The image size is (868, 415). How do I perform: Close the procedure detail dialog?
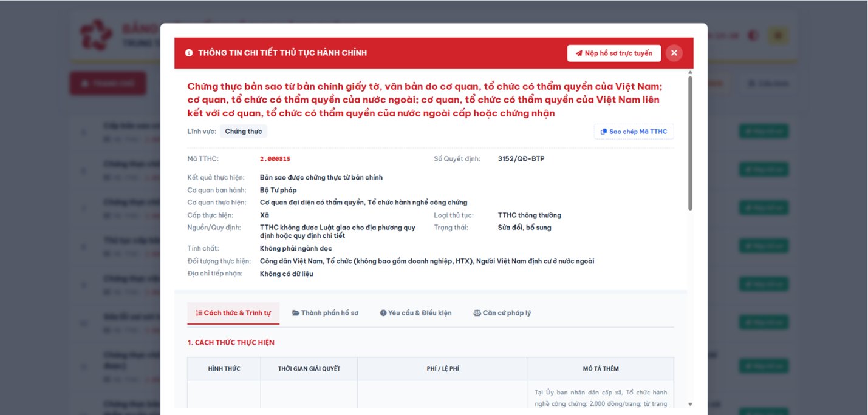coord(674,53)
